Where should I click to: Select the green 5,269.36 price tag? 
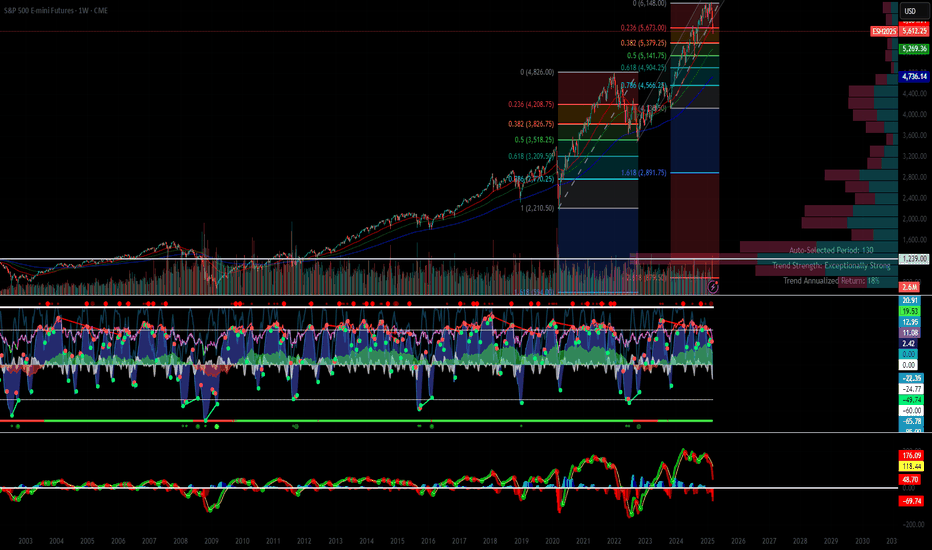tap(914, 49)
